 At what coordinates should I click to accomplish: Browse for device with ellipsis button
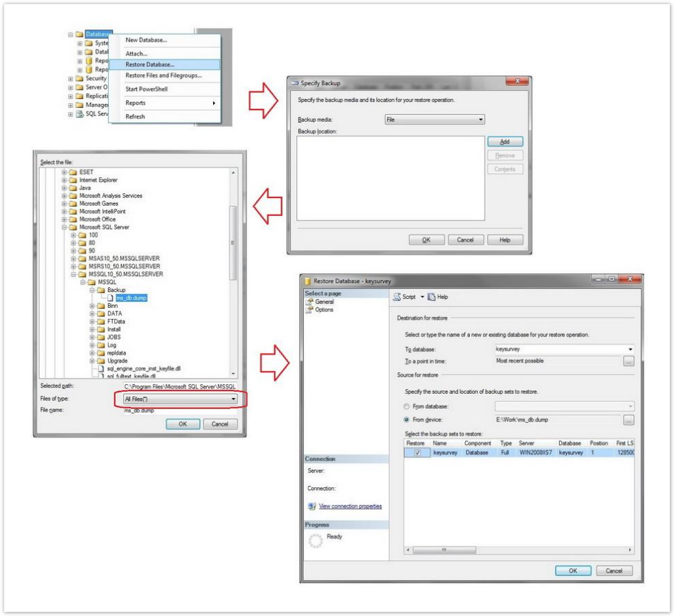(x=628, y=420)
